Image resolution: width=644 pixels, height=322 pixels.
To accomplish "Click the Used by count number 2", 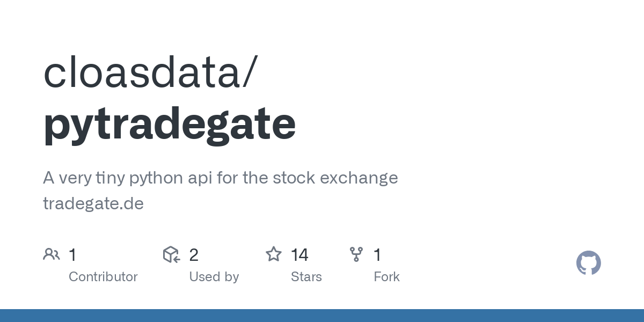I will [x=194, y=255].
